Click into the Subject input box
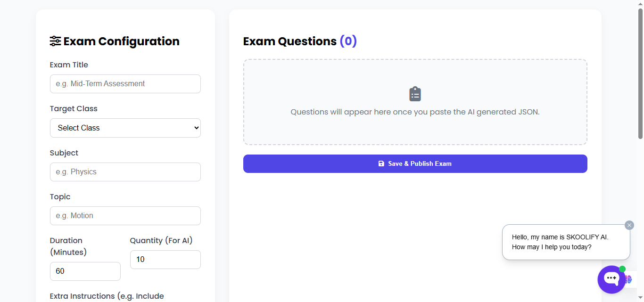The width and height of the screenshot is (644, 302). pos(125,172)
